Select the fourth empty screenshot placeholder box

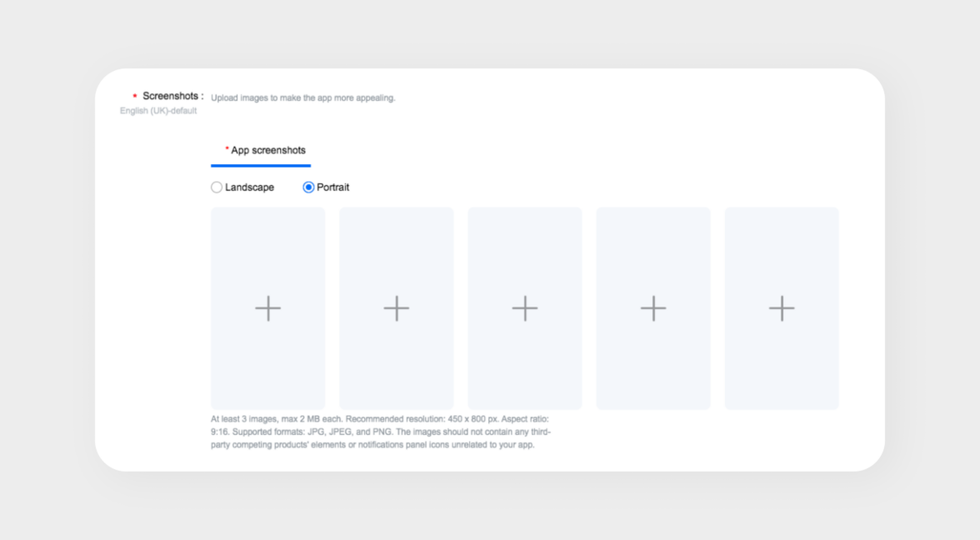[x=653, y=308]
